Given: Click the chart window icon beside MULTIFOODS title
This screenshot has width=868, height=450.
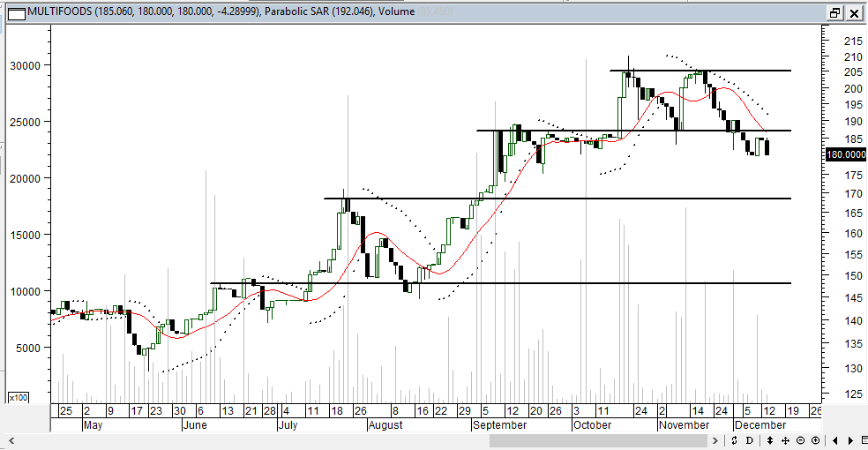Looking at the screenshot, I should click(17, 13).
